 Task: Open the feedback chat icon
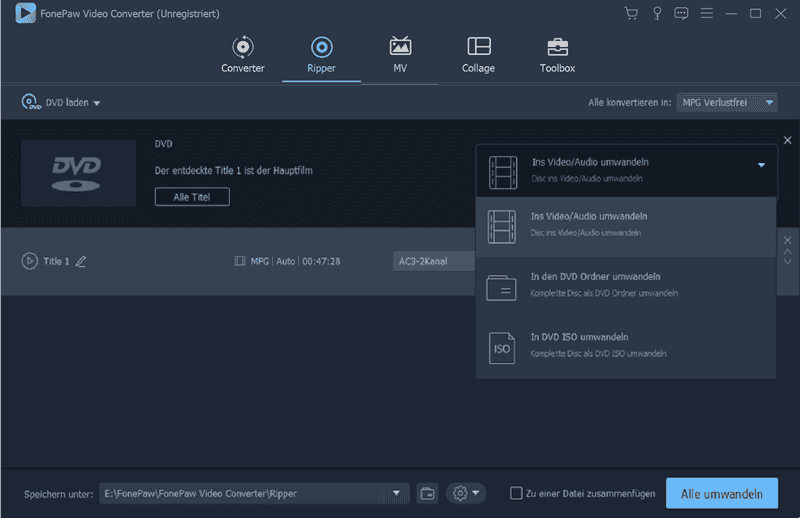[x=681, y=13]
